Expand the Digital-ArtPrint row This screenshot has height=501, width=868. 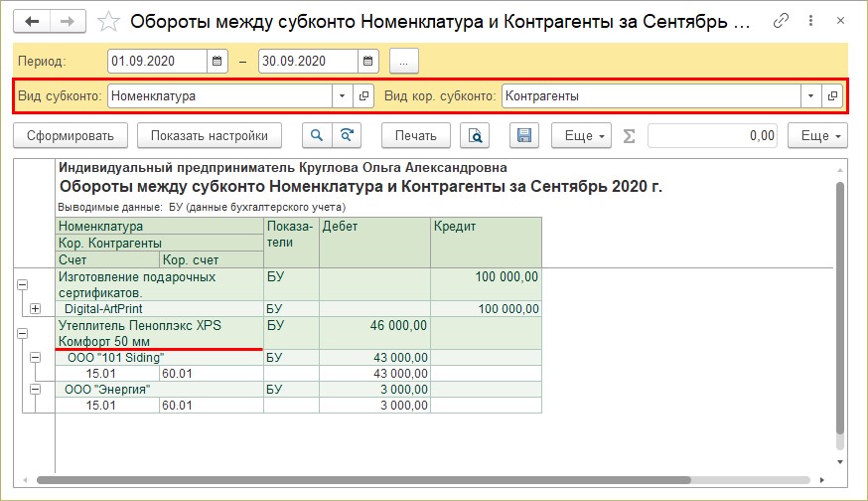pos(36,309)
